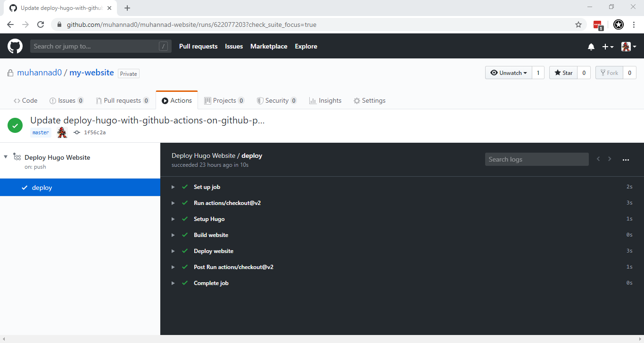644x343 pixels.
Task: Click the green success checkmark beside commit title
Action: tap(15, 125)
